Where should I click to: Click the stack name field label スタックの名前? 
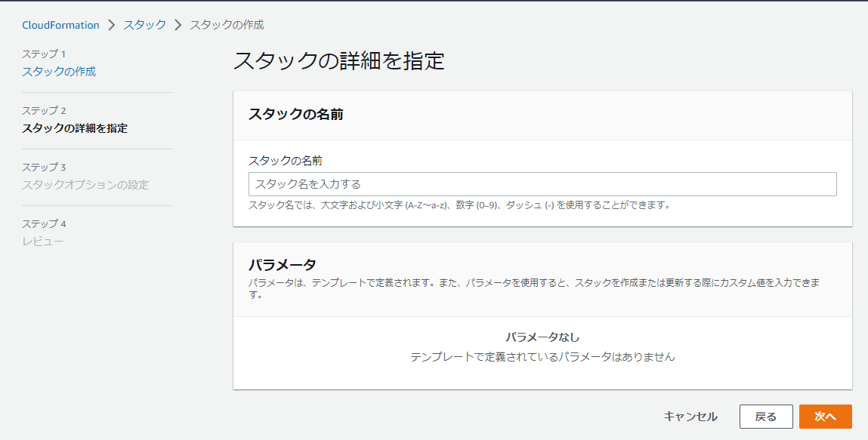pos(276,159)
